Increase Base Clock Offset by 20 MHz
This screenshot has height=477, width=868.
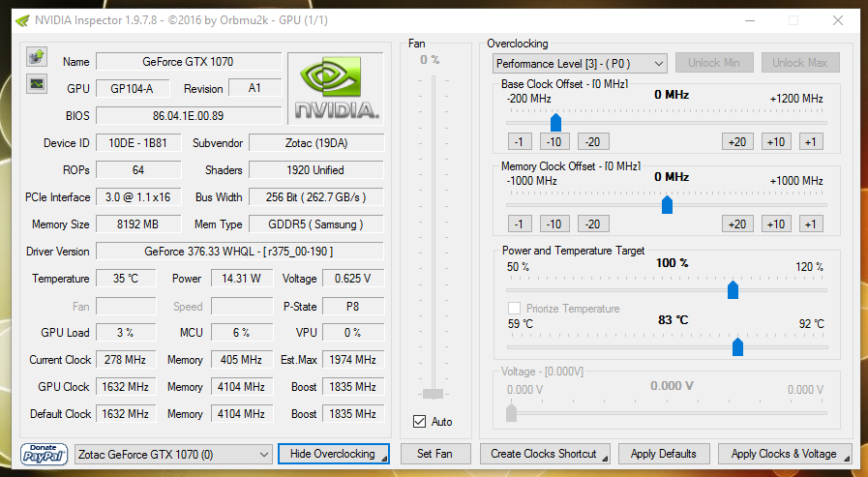(737, 141)
